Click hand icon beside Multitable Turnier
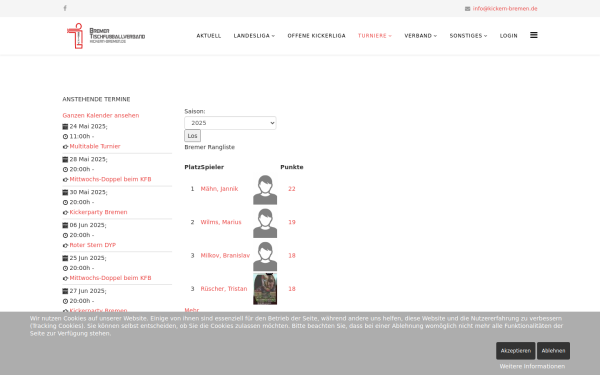The image size is (600, 375). pyautogui.click(x=65, y=147)
